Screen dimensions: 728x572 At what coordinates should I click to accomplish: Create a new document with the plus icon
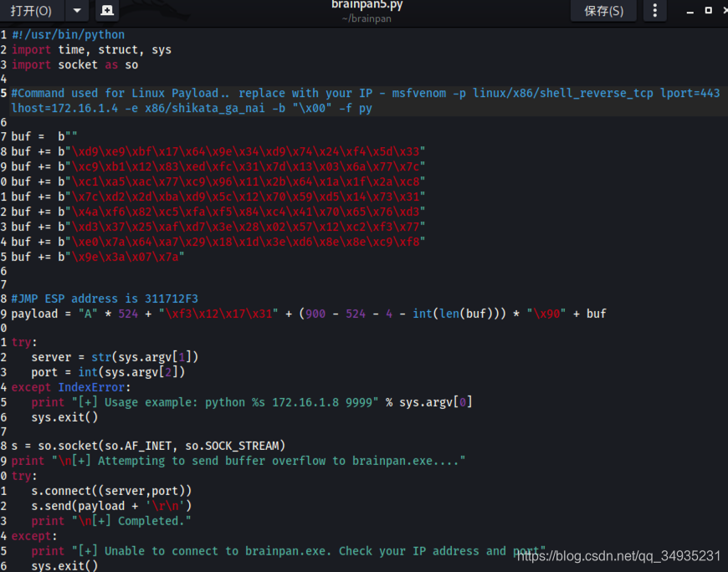click(x=107, y=11)
